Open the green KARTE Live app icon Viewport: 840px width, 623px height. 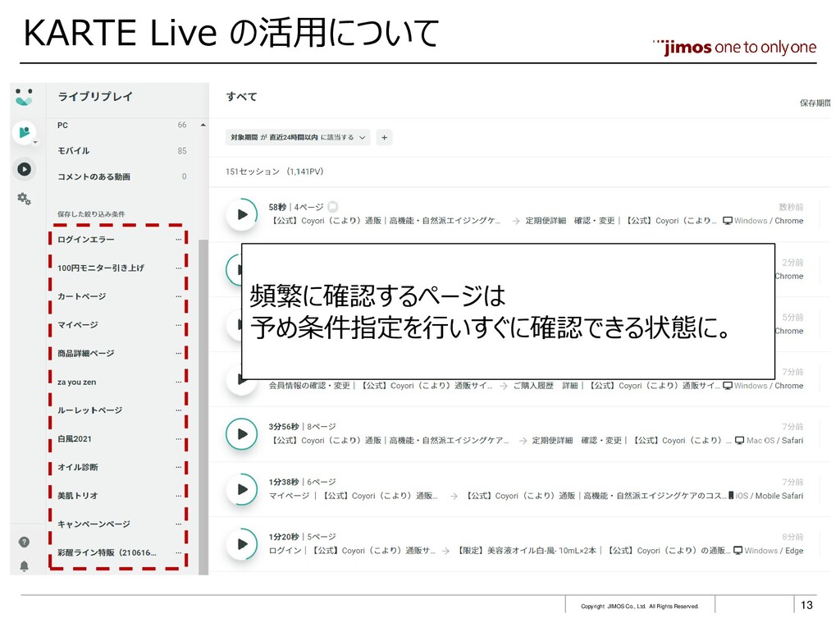tap(24, 132)
